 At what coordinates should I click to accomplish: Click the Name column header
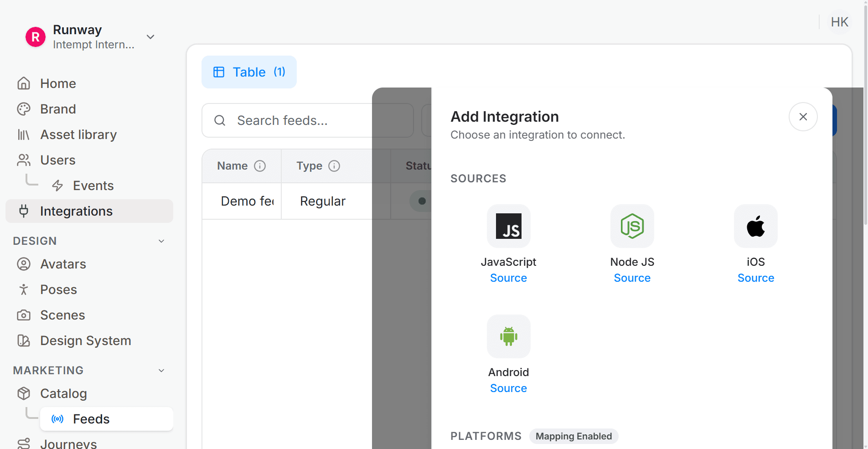pos(242,166)
